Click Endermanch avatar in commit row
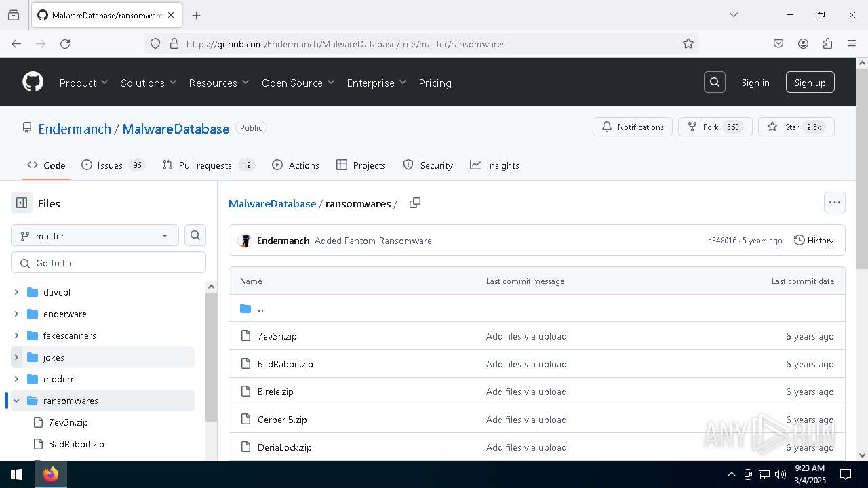This screenshot has width=868, height=488. pos(245,241)
